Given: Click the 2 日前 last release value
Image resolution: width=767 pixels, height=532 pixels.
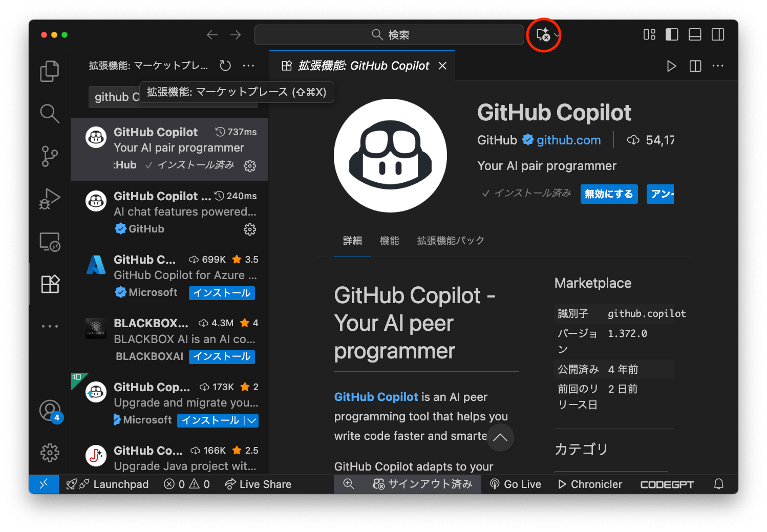Looking at the screenshot, I should click(623, 389).
